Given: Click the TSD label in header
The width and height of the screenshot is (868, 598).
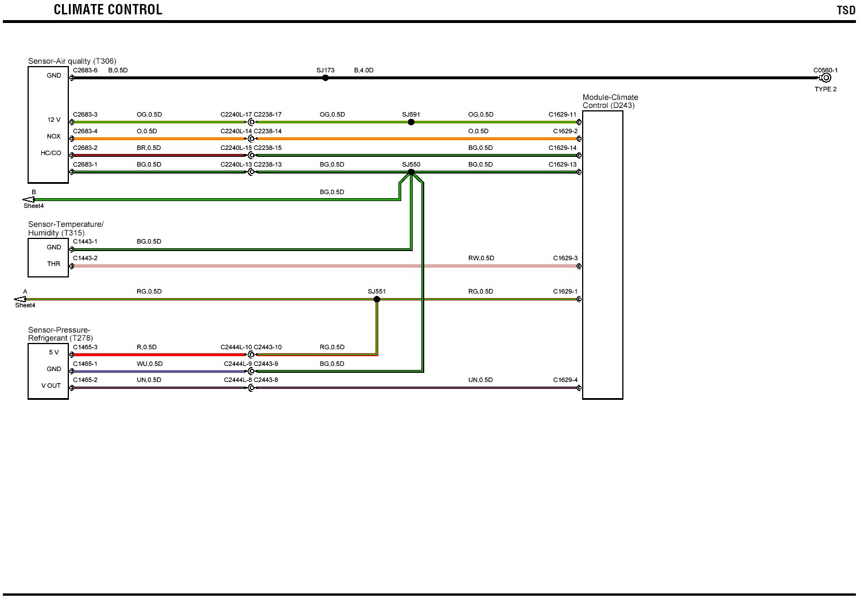Looking at the screenshot, I should pos(846,10).
